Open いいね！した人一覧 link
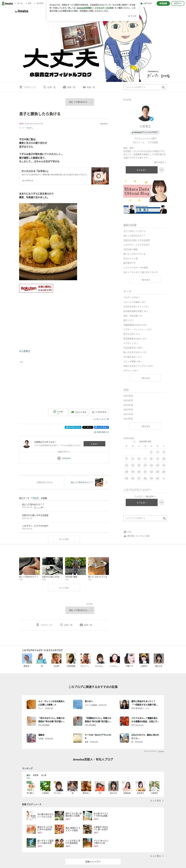Screen dimensions: 186x868 101,419
